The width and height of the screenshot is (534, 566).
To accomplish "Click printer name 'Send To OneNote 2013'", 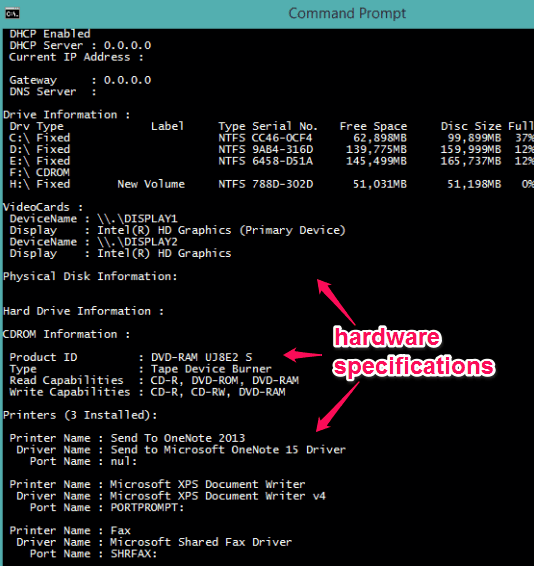I will tap(178, 438).
